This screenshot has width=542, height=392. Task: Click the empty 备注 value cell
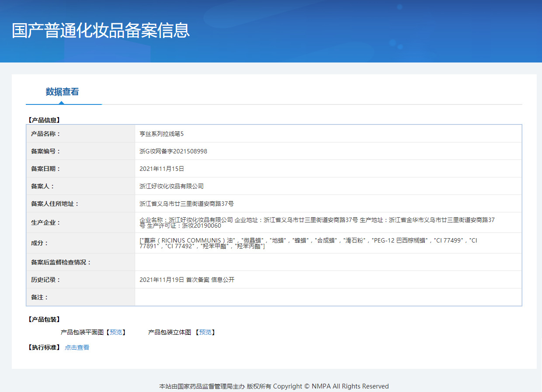pos(328,297)
